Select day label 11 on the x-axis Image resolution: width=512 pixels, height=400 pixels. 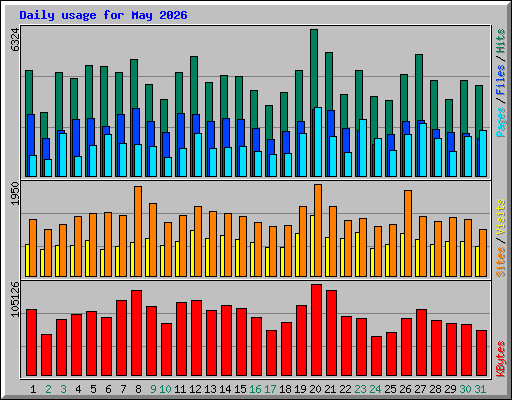[x=180, y=389]
